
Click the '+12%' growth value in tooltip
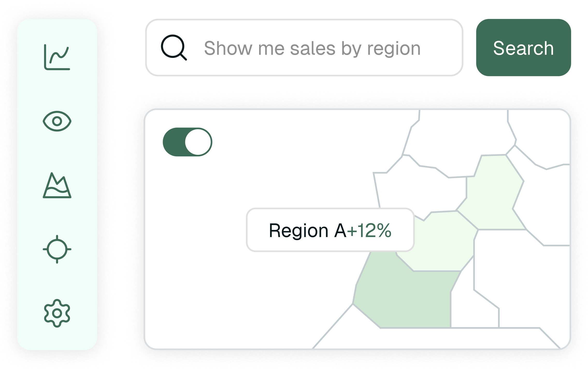369,230
